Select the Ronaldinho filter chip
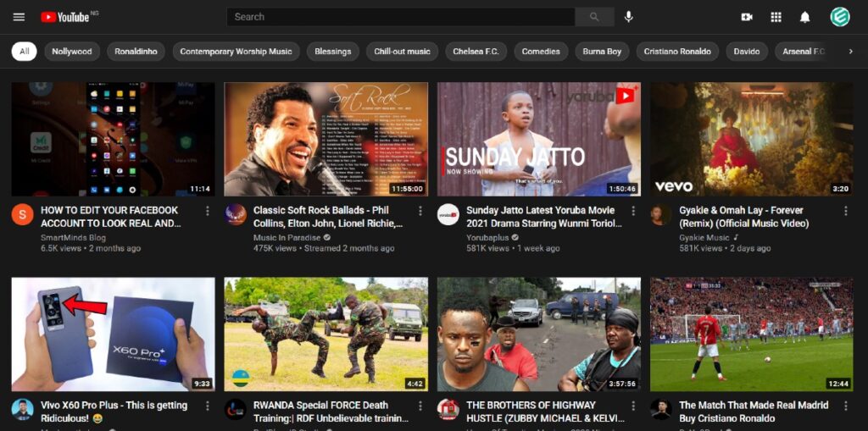 [136, 52]
